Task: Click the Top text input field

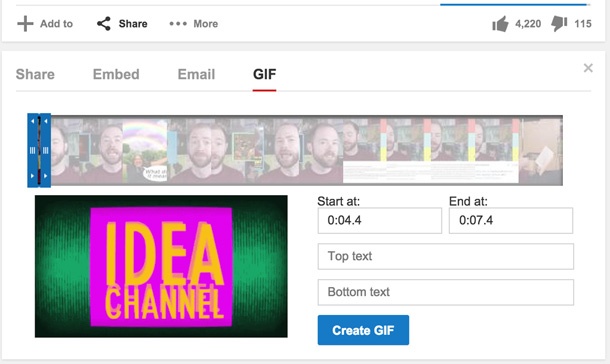Action: pyautogui.click(x=445, y=256)
